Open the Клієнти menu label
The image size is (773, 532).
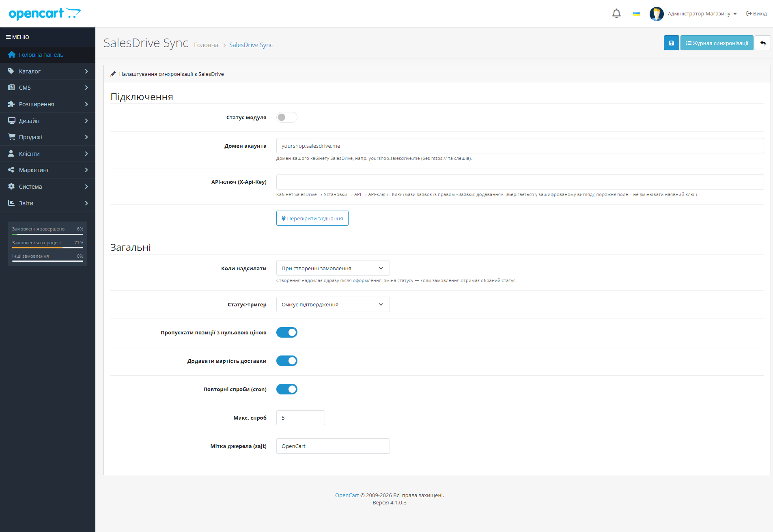(29, 154)
